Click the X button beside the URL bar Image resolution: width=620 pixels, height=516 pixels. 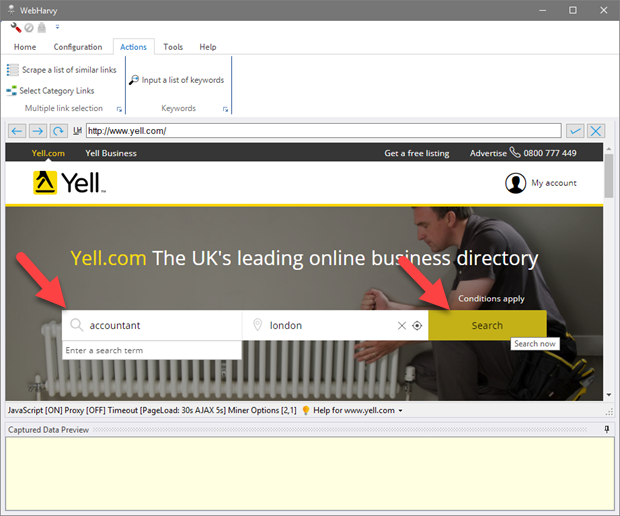coord(596,131)
